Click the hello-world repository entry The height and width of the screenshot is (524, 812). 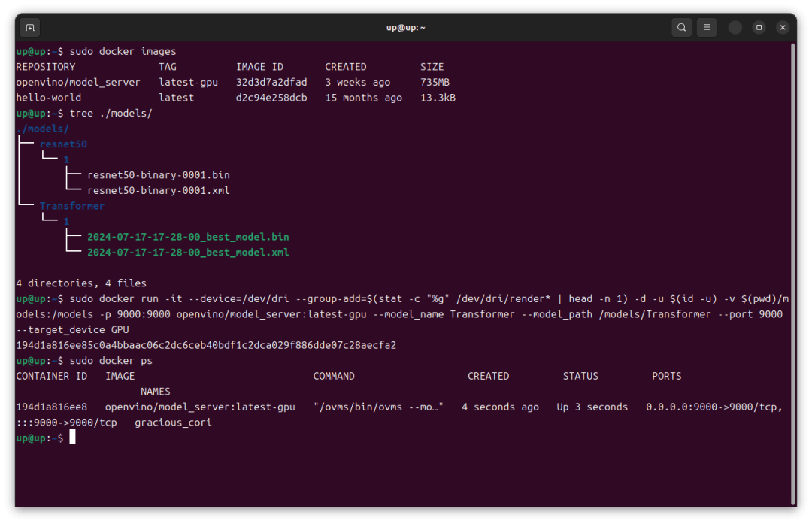pyautogui.click(x=49, y=97)
